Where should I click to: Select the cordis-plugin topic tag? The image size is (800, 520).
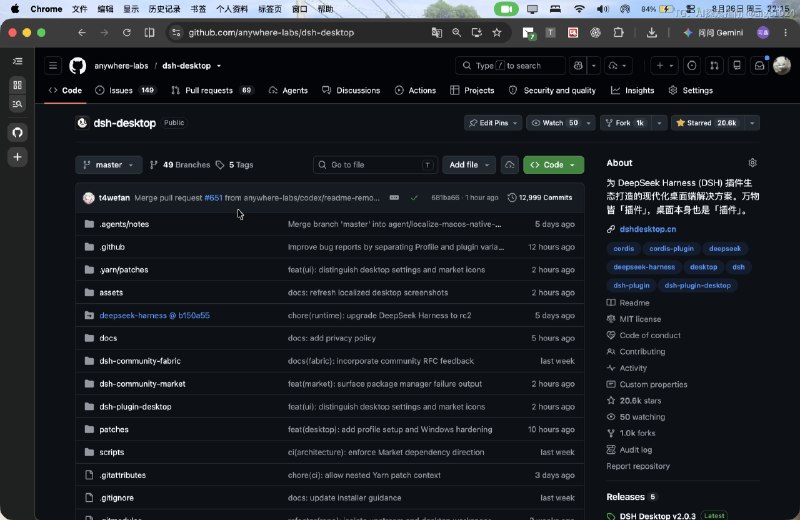[x=671, y=249]
